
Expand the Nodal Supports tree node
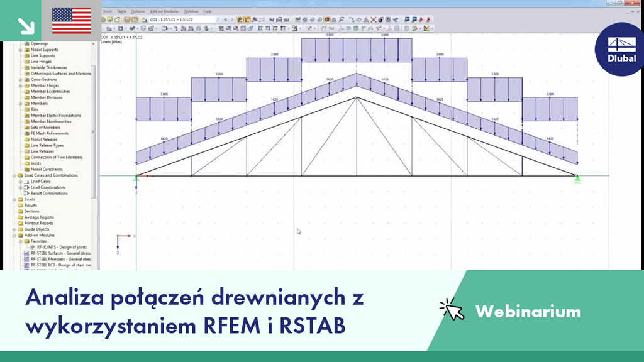pos(21,50)
